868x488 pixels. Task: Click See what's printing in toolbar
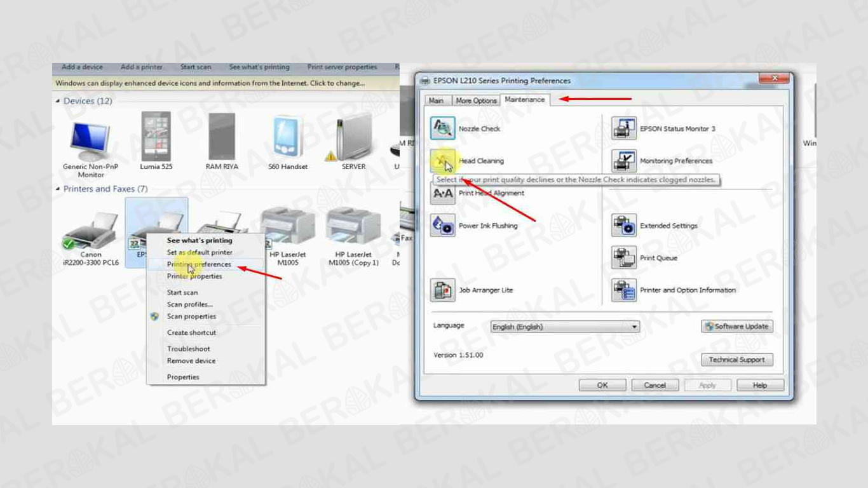pyautogui.click(x=259, y=67)
